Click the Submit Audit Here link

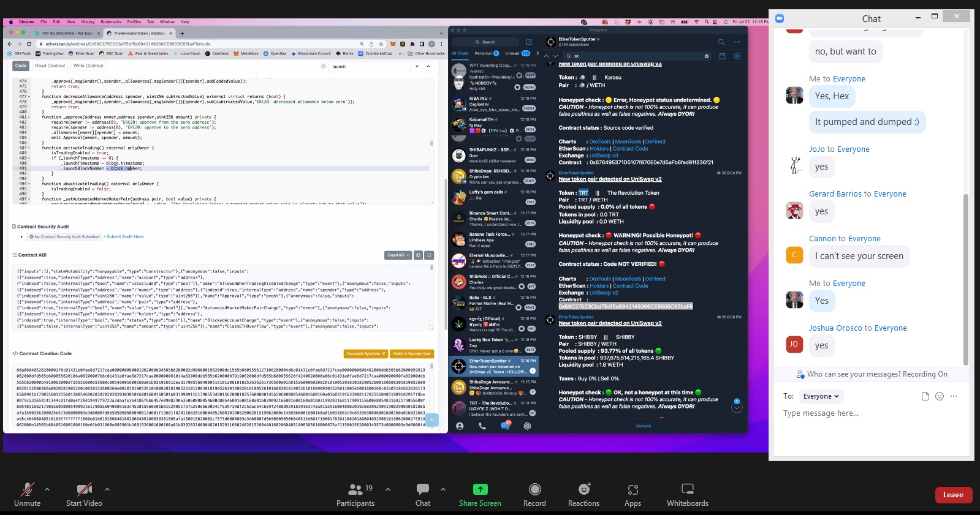click(125, 236)
